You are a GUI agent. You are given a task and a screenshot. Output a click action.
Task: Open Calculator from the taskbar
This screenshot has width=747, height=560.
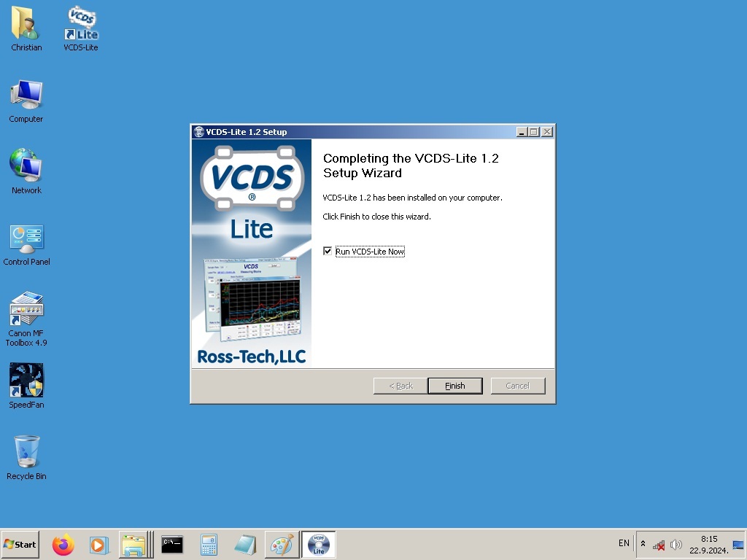pyautogui.click(x=209, y=545)
